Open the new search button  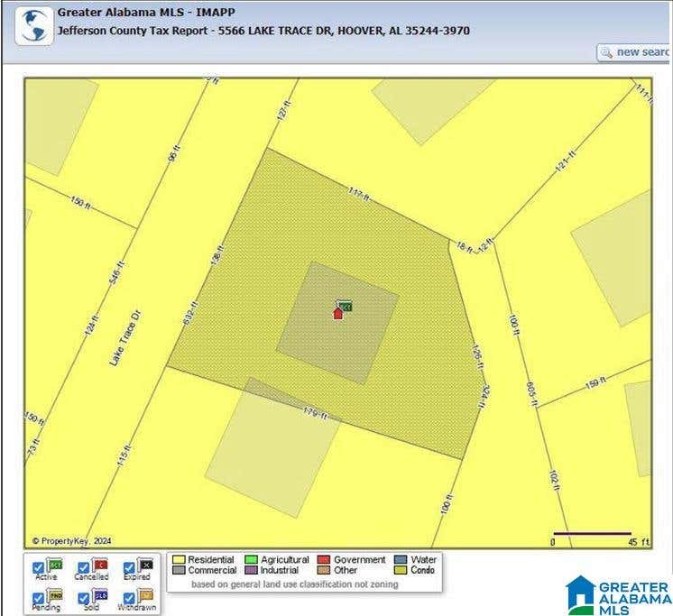[x=633, y=53]
